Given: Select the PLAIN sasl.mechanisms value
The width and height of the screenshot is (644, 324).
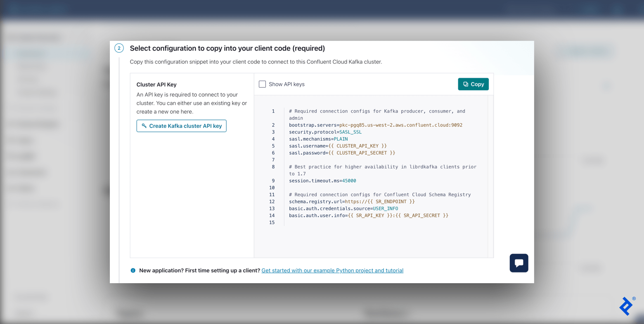Looking at the screenshot, I should (341, 139).
